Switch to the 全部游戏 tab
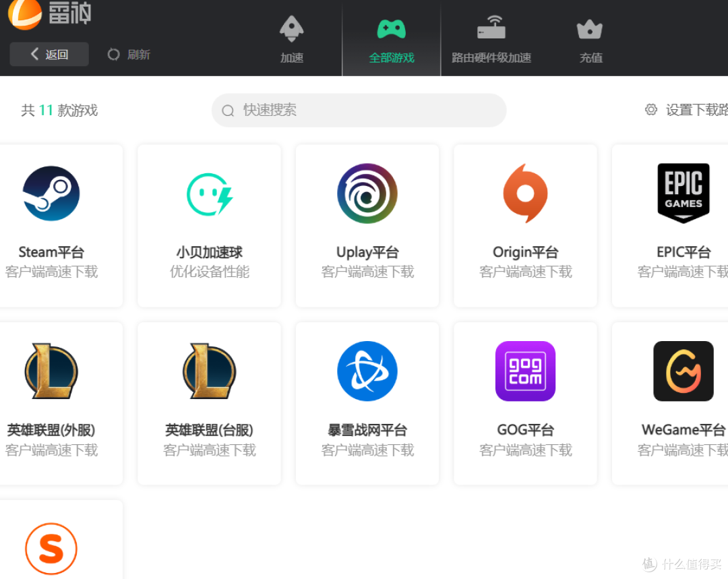The image size is (728, 579). tap(392, 40)
